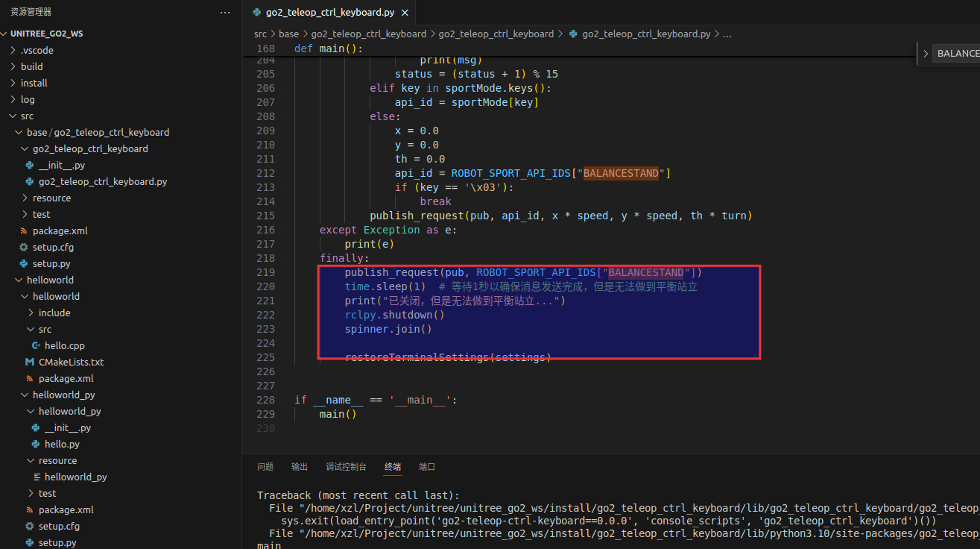
Task: Close the go2_teleop_ctrl_keyboard.py editor tab
Action: pos(405,13)
